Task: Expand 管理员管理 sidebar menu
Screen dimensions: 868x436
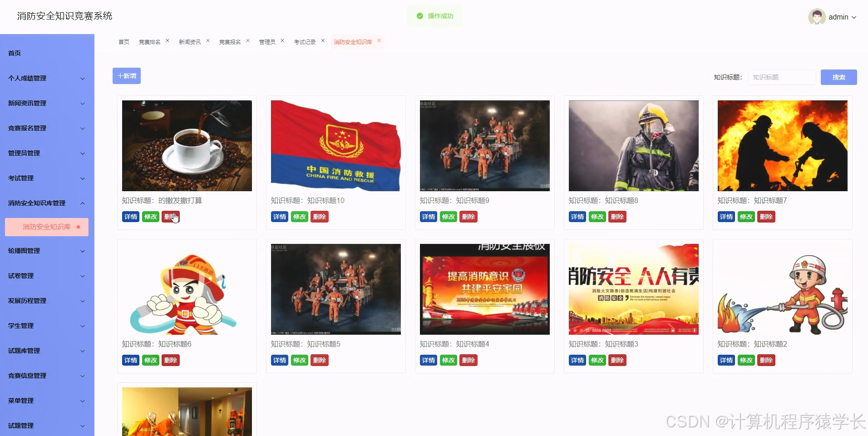Action: pos(47,153)
